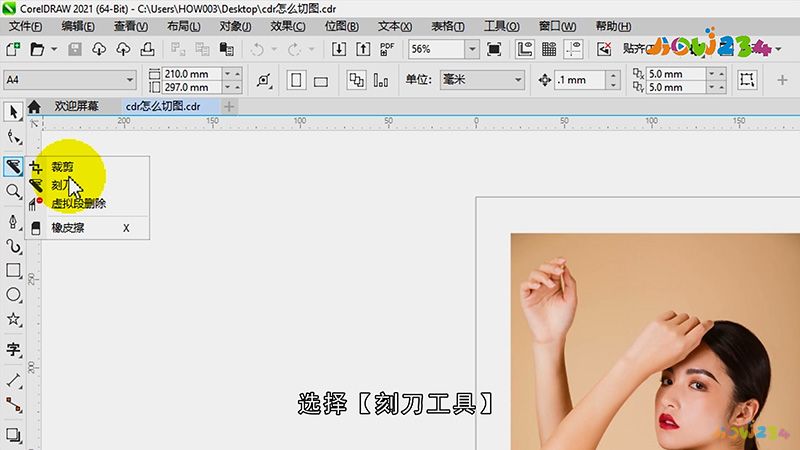Screen dimensions: 800x450
Task: Click the cloud upload icon
Action: point(123,49)
